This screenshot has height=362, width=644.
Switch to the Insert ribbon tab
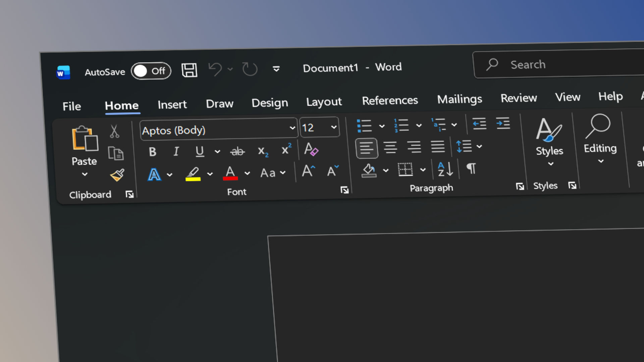[x=172, y=104]
